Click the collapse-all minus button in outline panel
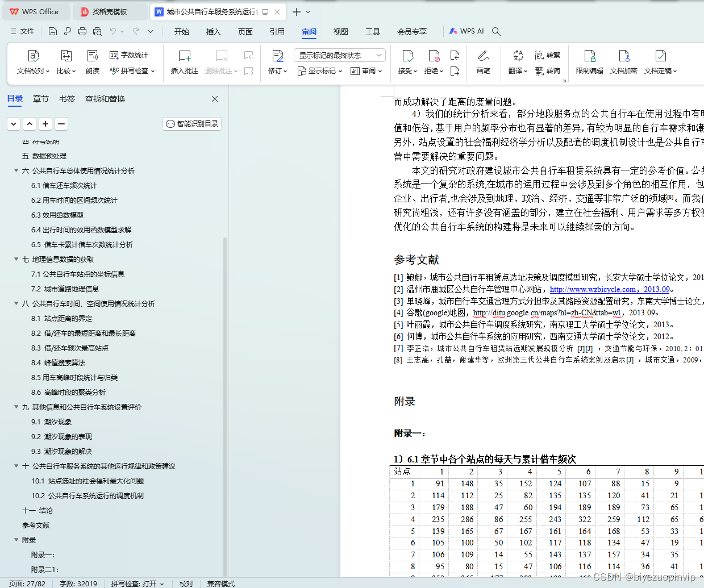The image size is (704, 588). pos(62,123)
